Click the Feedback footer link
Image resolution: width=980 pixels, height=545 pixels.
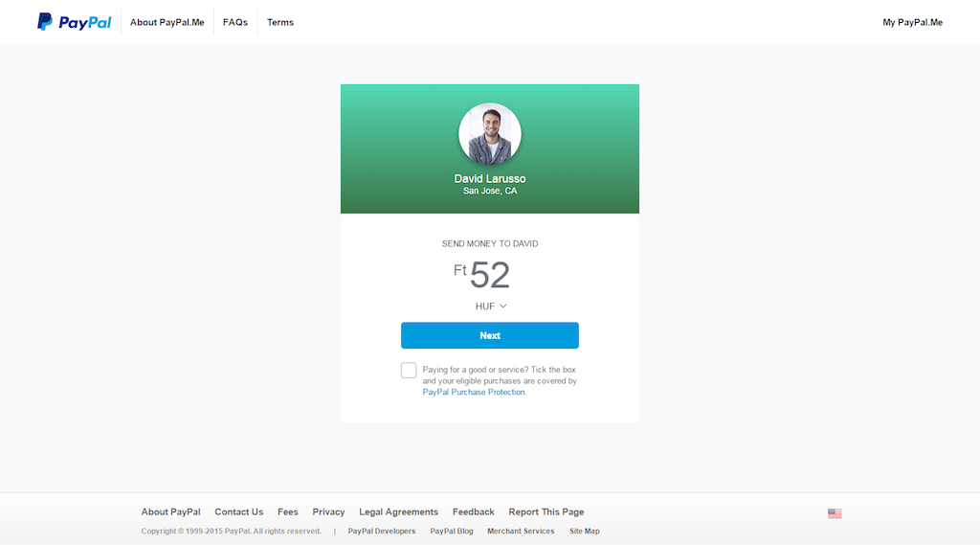tap(474, 511)
